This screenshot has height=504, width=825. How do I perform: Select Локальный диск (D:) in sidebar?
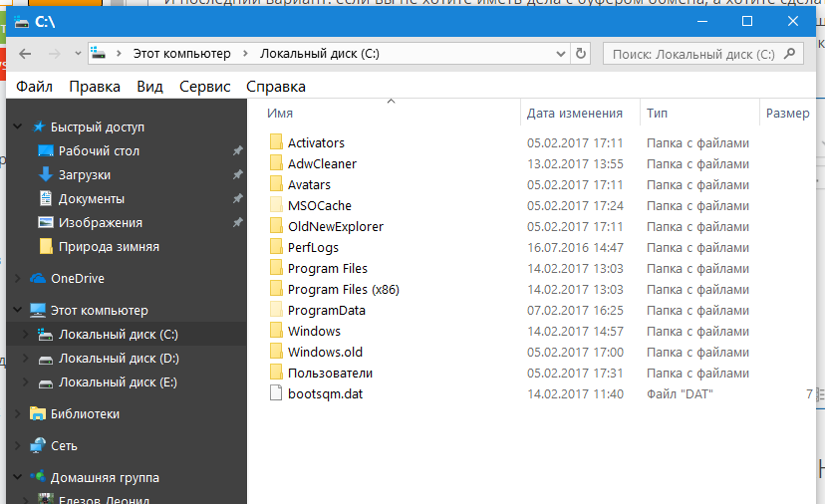point(119,359)
